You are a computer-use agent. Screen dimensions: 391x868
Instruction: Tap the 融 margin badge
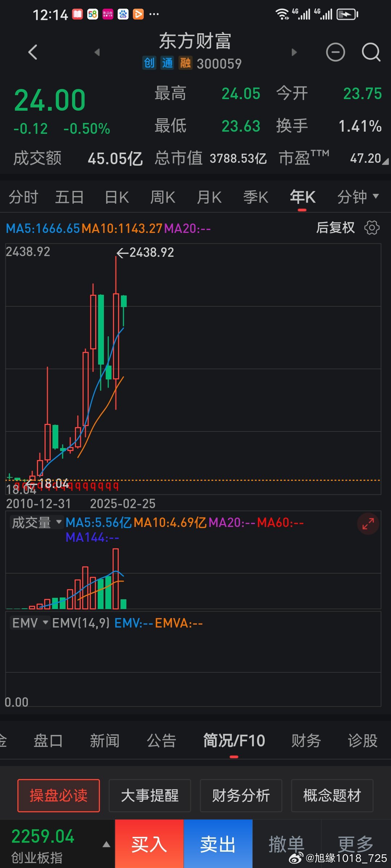tap(185, 63)
